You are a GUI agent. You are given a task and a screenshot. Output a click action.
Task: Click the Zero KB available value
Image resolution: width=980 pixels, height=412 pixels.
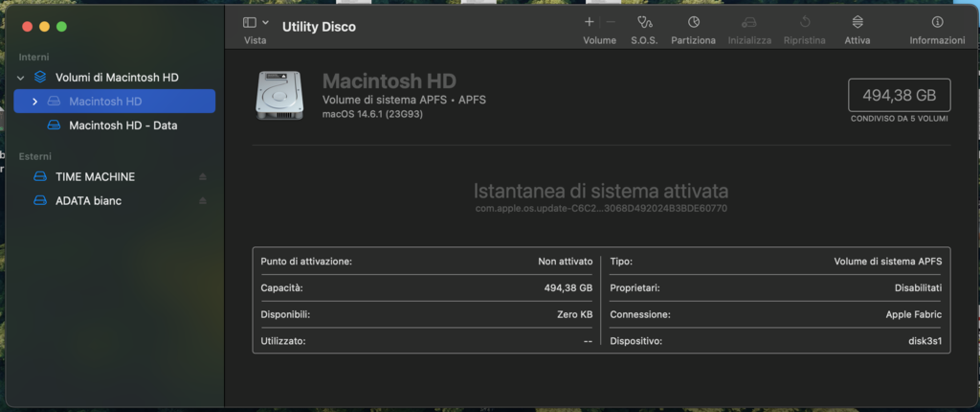click(x=574, y=314)
